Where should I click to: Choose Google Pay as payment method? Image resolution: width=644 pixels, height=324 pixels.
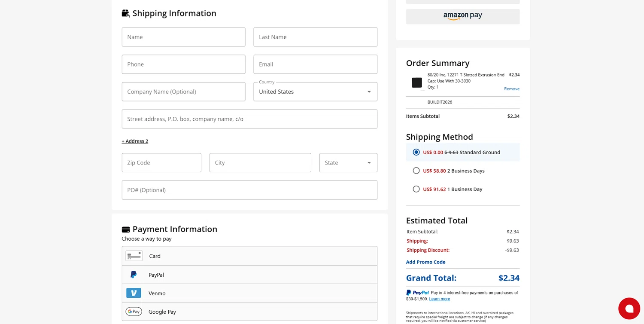click(249, 312)
